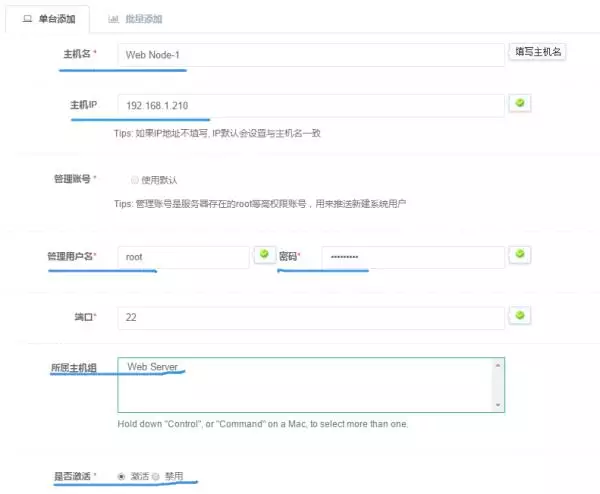Click the 端口 field showing 22
600x494 pixels.
[x=311, y=318]
